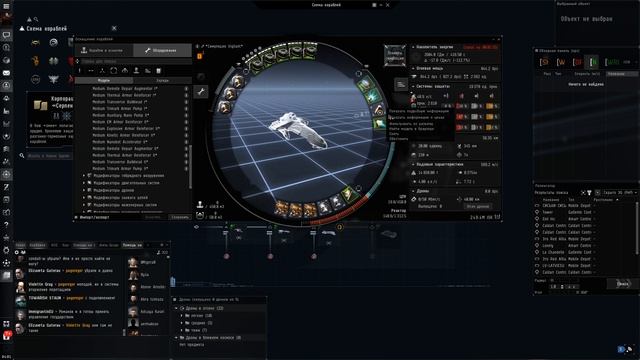The width and height of the screenshot is (640, 360).
Task: Select the [W] overview tab
Action: [561, 62]
